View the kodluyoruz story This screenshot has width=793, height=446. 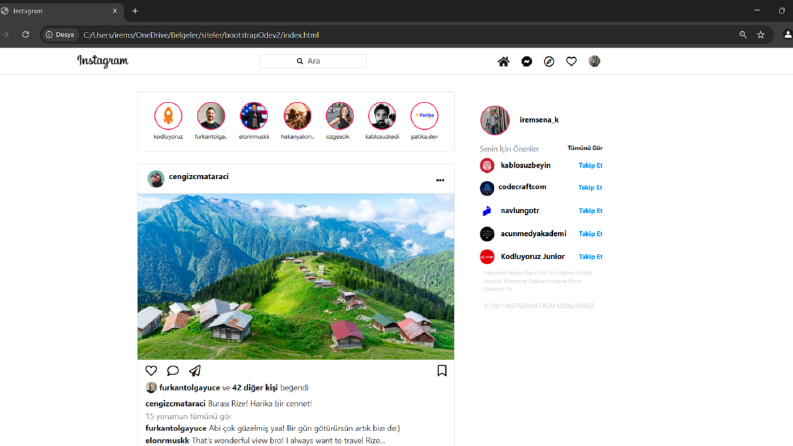tap(168, 116)
